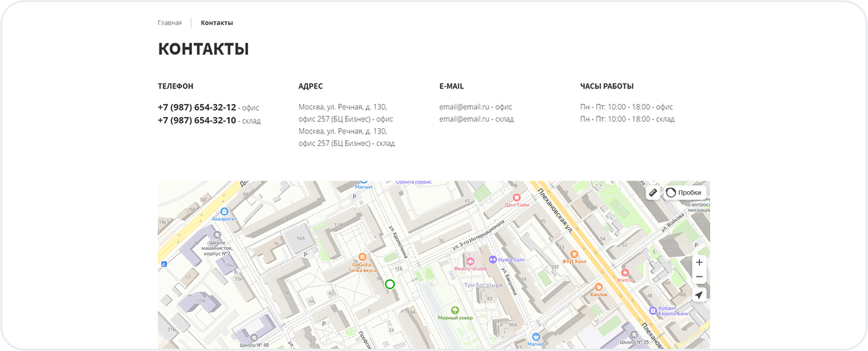Open the Акваритет shop marker
The width and height of the screenshot is (868, 351).
[224, 211]
